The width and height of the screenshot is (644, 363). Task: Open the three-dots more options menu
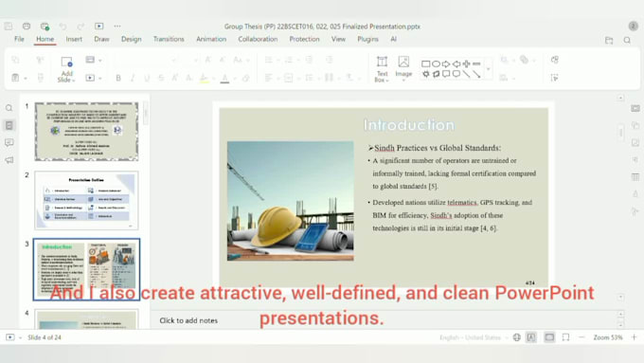[117, 26]
